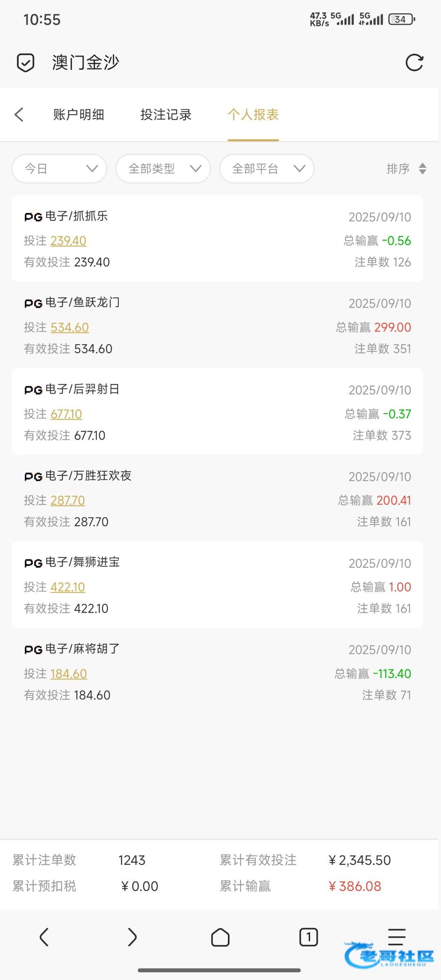Screen dimensions: 441x980
Task: Open the 677.10 bet amount link
Action: [x=66, y=414]
